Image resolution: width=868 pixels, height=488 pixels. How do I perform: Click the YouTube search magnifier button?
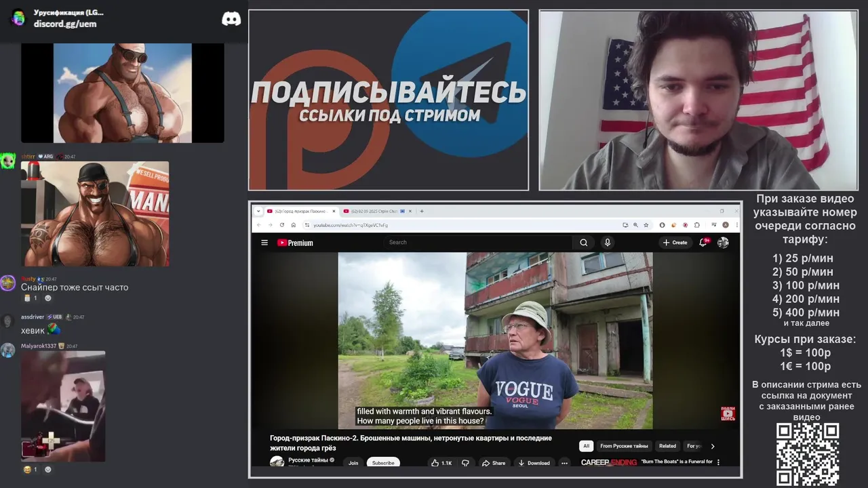point(583,243)
